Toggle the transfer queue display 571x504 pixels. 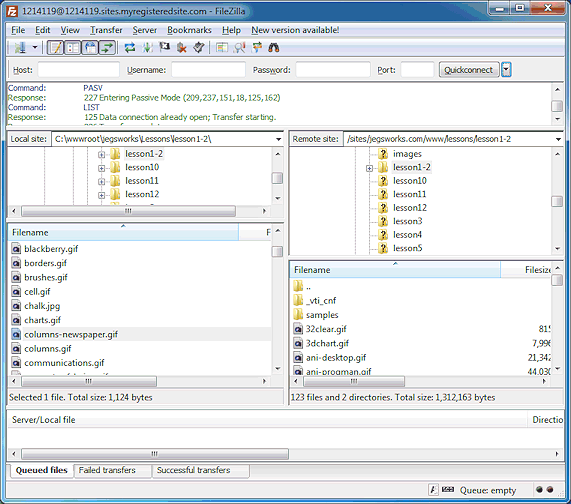(x=107, y=47)
